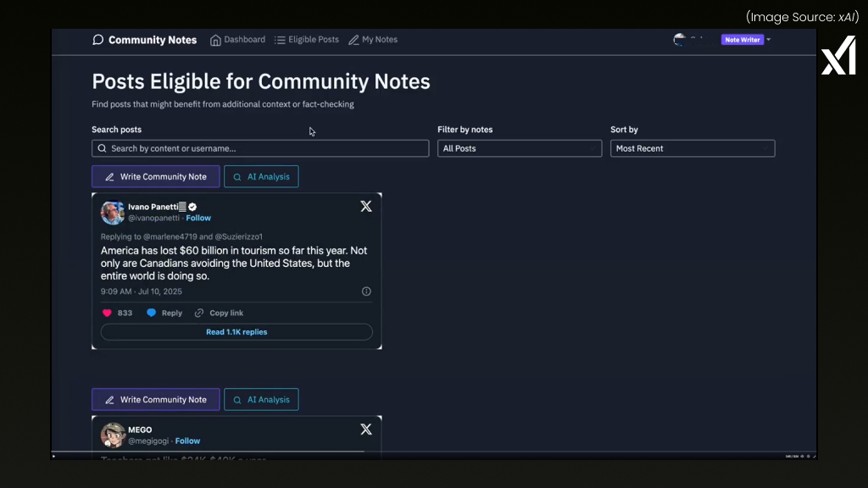Click the fullscreen icon at bottom right
Image resolution: width=868 pixels, height=488 pixels.
pyautogui.click(x=815, y=457)
